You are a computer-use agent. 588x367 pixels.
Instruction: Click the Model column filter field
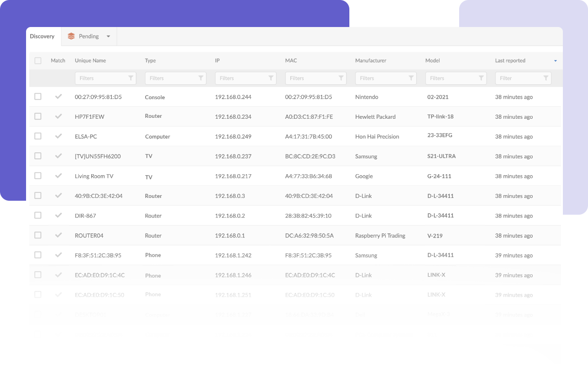pos(451,78)
